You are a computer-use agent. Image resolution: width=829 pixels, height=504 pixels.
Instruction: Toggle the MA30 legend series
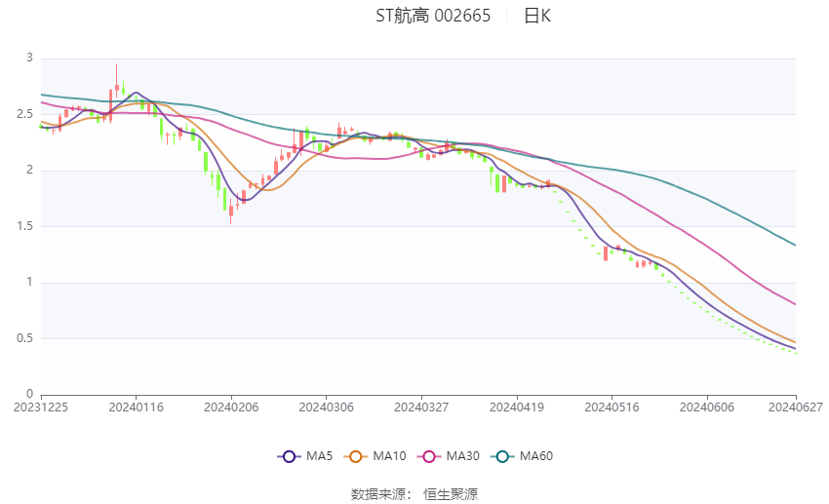point(449,456)
